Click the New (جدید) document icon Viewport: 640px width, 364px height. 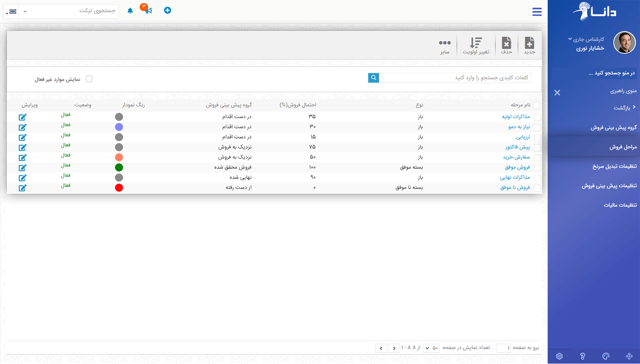coord(529,43)
